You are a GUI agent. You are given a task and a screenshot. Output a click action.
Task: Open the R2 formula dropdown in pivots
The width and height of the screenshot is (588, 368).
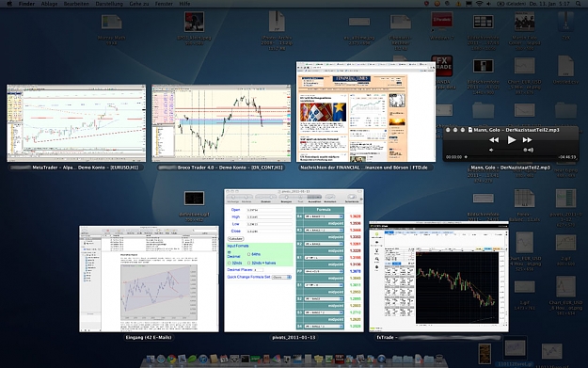(324, 244)
